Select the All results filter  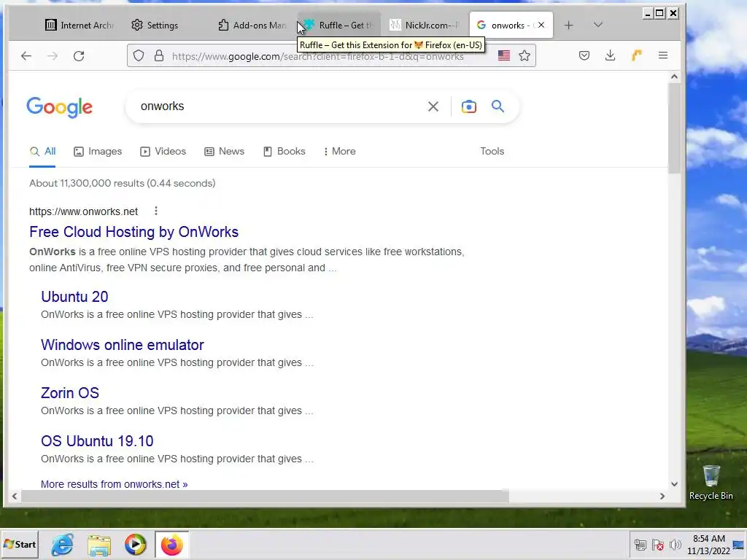pos(42,152)
